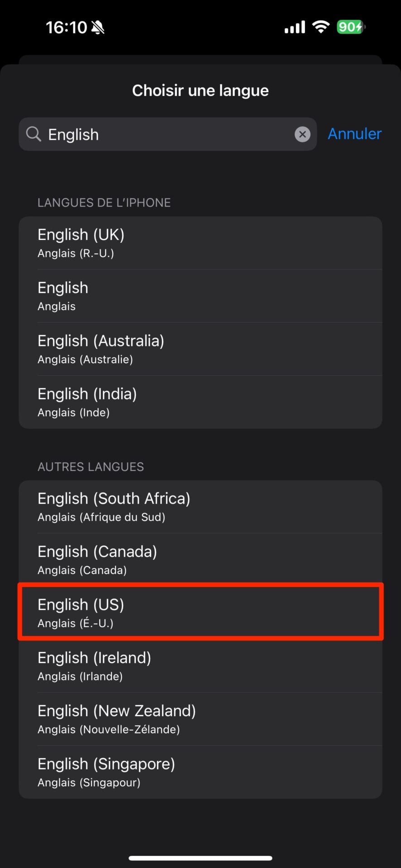Tap the Annuler cancel button

(354, 134)
